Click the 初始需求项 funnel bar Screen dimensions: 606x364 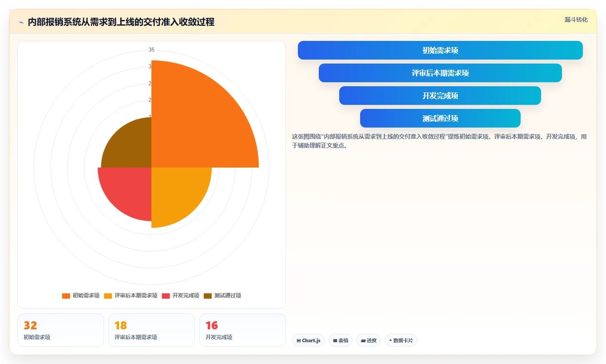(x=440, y=50)
